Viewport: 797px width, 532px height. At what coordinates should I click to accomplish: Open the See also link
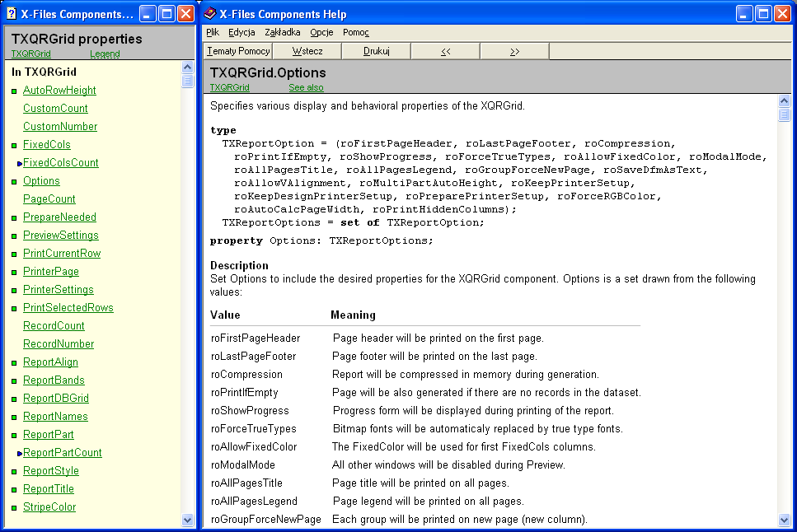coord(306,87)
